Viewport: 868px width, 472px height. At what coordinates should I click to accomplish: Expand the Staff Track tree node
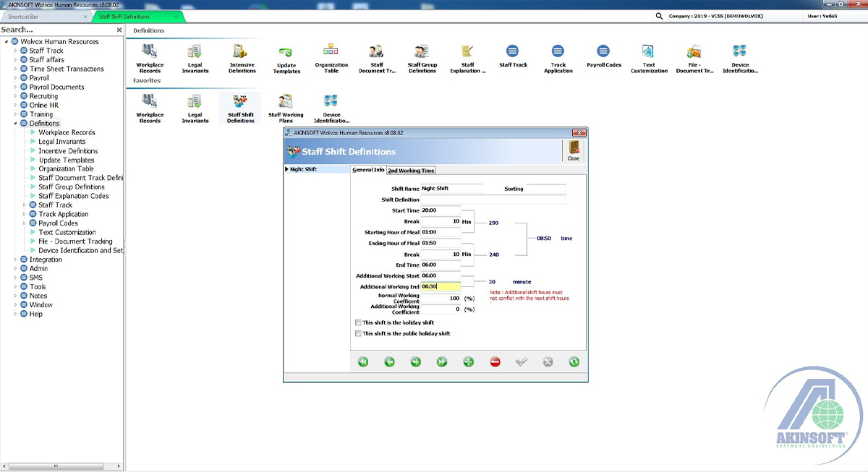[x=16, y=51]
